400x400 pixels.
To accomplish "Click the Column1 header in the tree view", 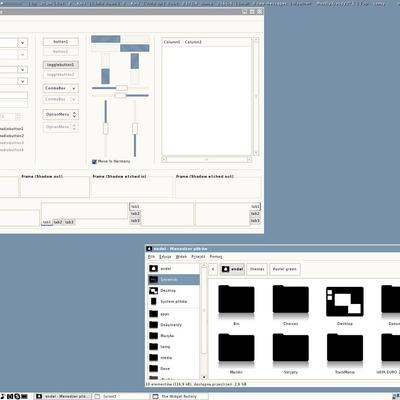I will tap(172, 42).
